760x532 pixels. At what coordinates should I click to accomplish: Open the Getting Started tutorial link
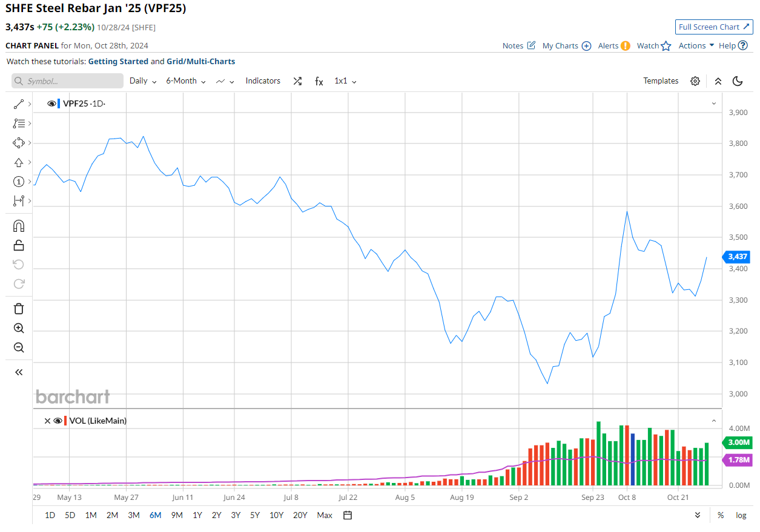point(118,61)
